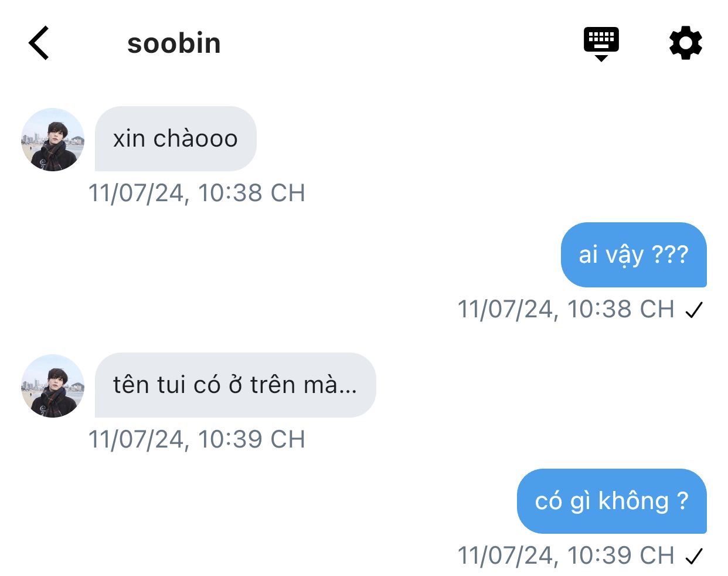Select the 'ai vậy ???' message bubble
Screen dimensions: 728x576
pos(634,255)
